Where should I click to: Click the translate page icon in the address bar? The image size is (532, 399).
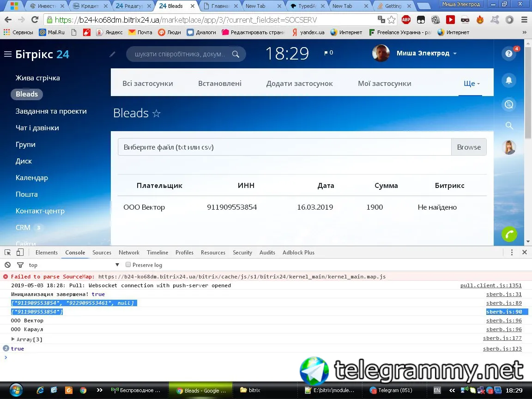[x=381, y=20]
